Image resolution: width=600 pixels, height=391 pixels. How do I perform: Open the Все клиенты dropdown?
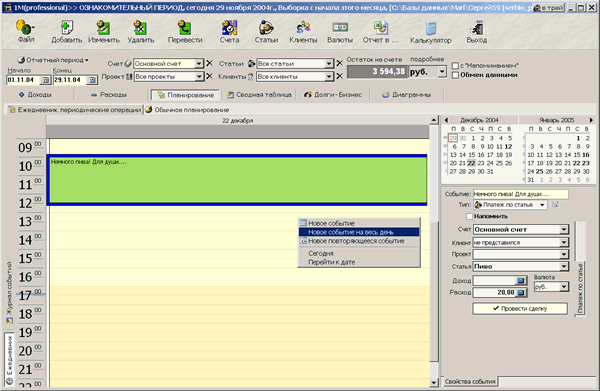pyautogui.click(x=329, y=77)
